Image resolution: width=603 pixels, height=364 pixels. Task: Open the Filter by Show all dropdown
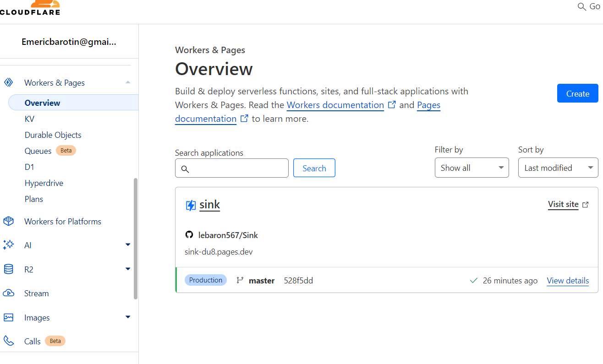472,168
